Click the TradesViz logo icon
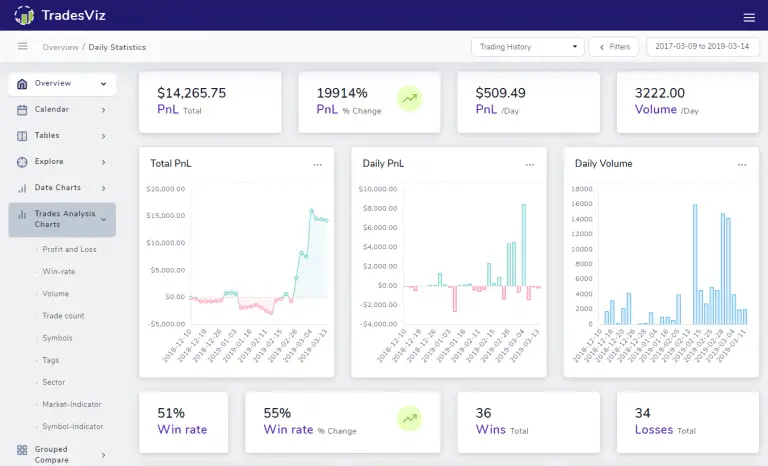This screenshot has width=768, height=466. [24, 16]
